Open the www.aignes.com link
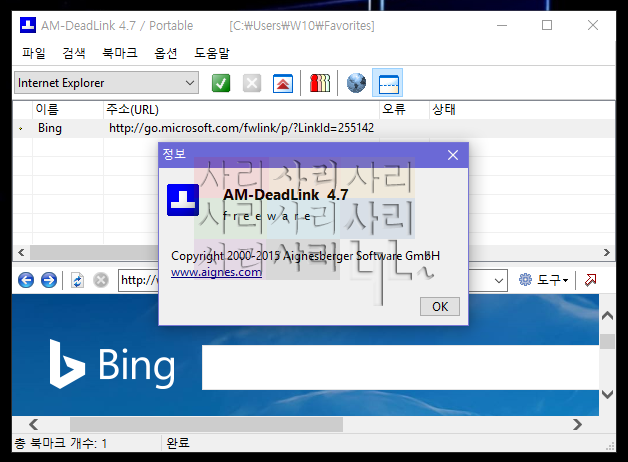 click(x=216, y=272)
